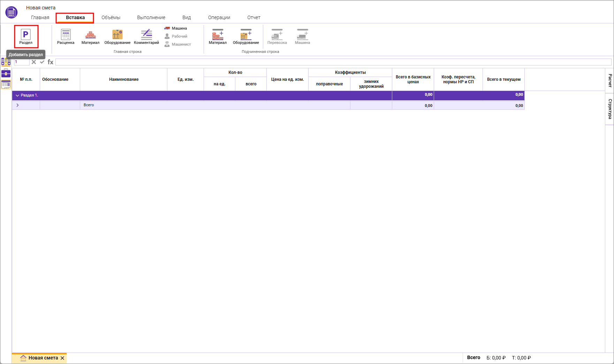Add subordinate Материал row
The height and width of the screenshot is (364, 614).
point(218,37)
